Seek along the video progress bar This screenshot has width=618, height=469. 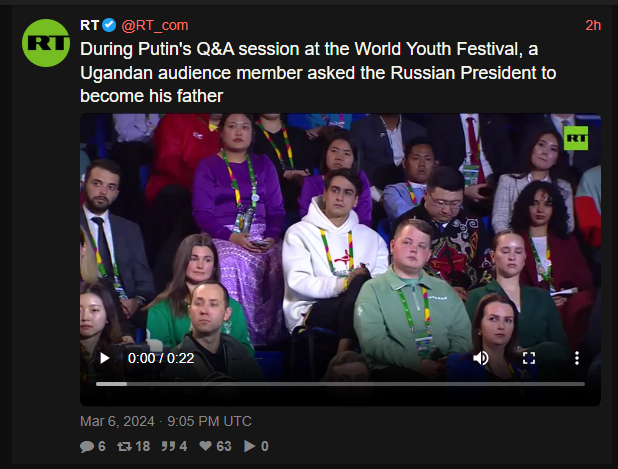tap(340, 384)
